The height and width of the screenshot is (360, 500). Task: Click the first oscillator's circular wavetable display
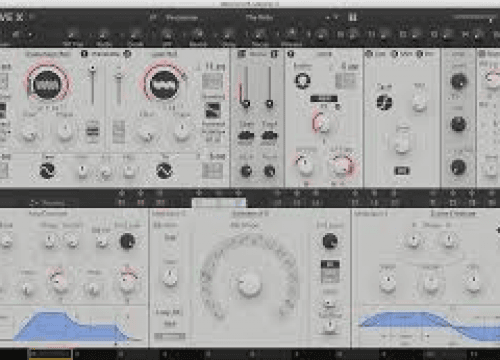click(47, 85)
